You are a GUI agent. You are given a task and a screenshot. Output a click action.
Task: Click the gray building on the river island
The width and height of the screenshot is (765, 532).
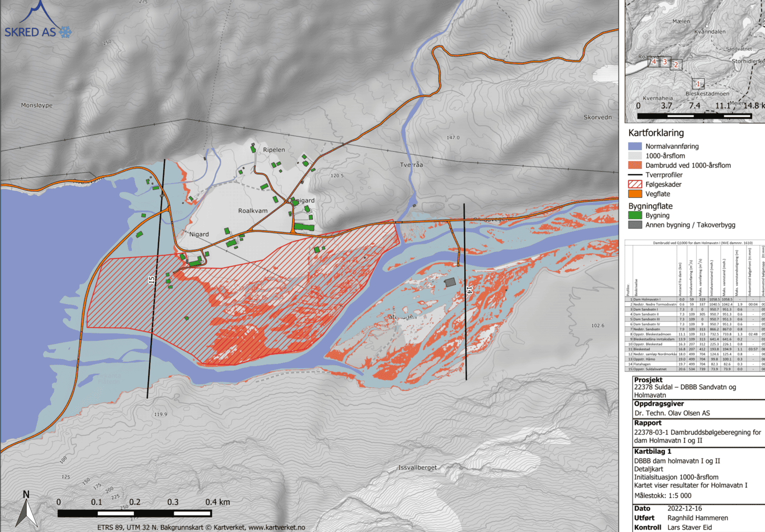pyautogui.click(x=450, y=282)
